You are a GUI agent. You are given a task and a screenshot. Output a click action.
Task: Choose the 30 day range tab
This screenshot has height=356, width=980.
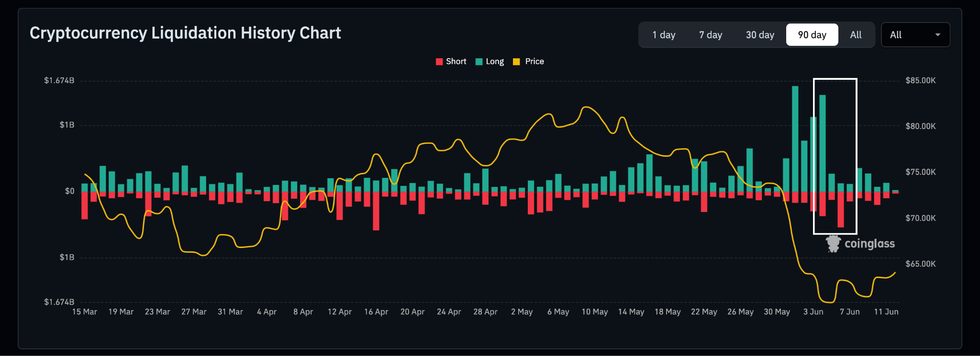760,35
